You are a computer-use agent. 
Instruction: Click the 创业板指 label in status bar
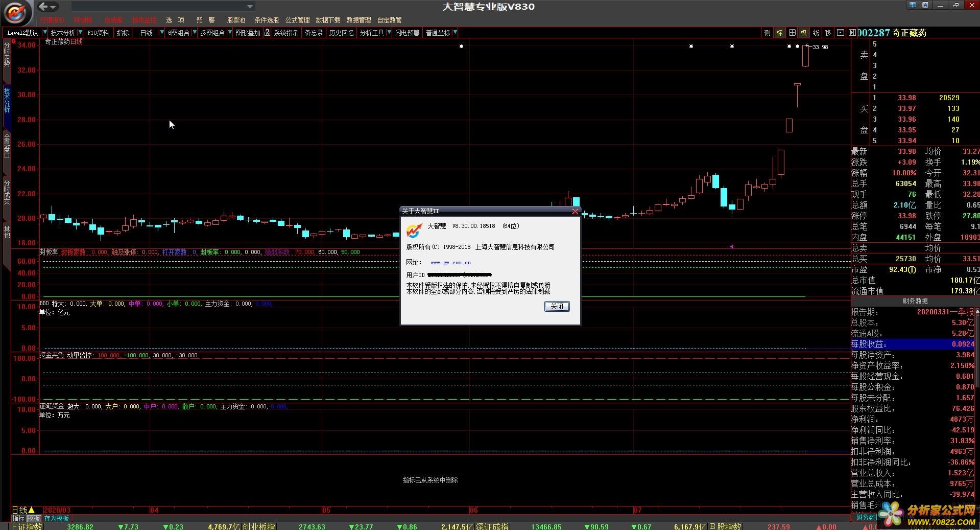tap(259, 526)
